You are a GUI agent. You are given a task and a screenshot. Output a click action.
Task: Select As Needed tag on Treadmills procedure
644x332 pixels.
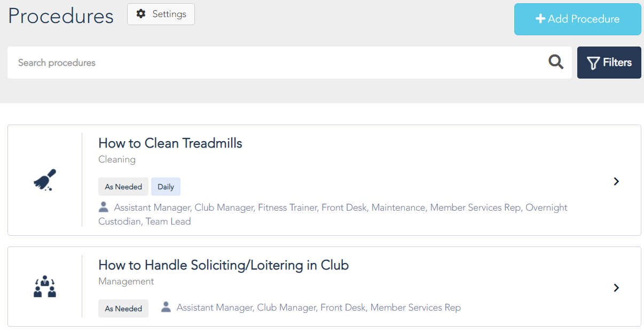123,187
